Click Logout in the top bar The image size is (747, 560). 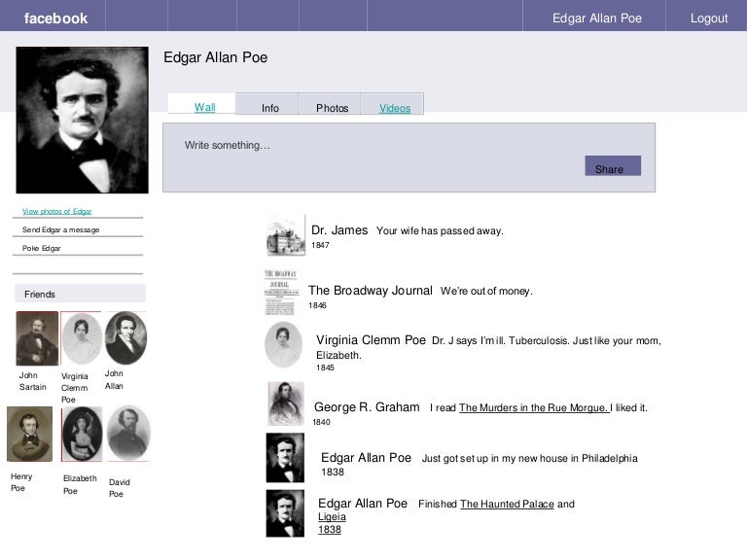click(709, 18)
